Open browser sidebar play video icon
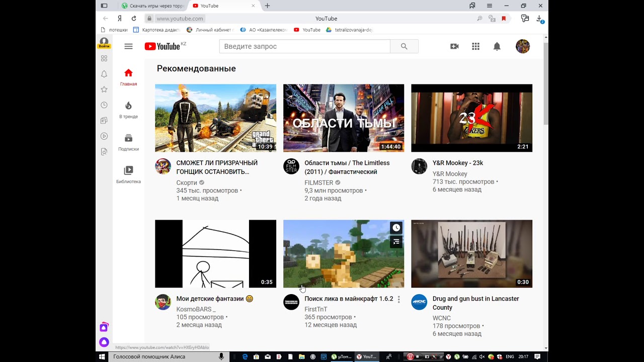Image resolution: width=644 pixels, height=362 pixels. click(x=104, y=136)
